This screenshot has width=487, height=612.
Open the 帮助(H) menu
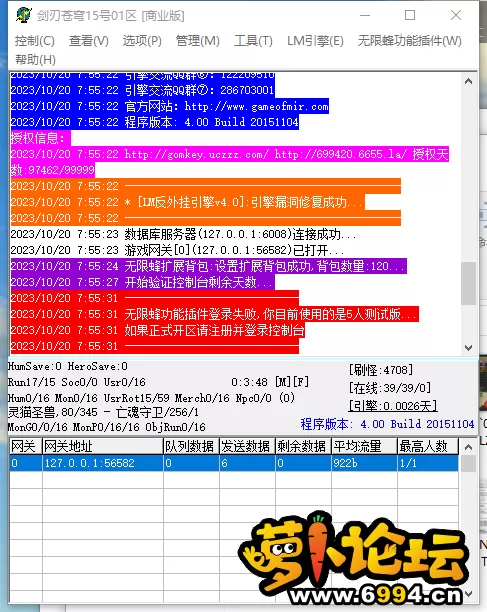click(35, 60)
